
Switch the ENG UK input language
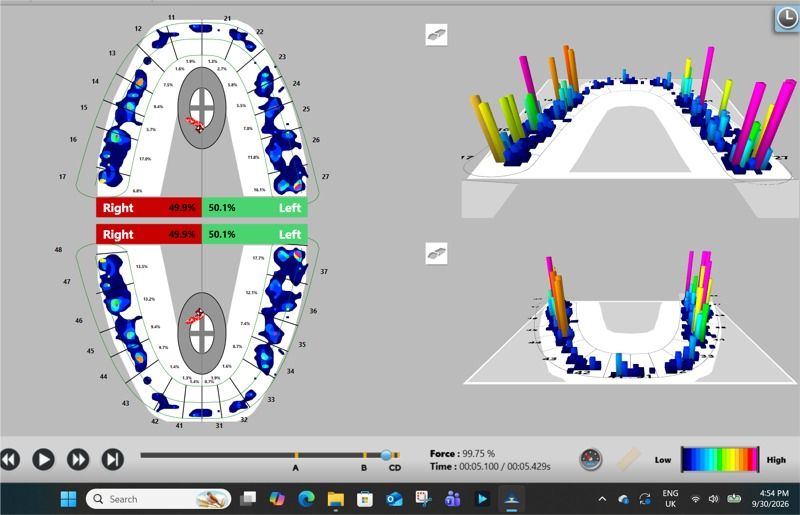[x=670, y=499]
